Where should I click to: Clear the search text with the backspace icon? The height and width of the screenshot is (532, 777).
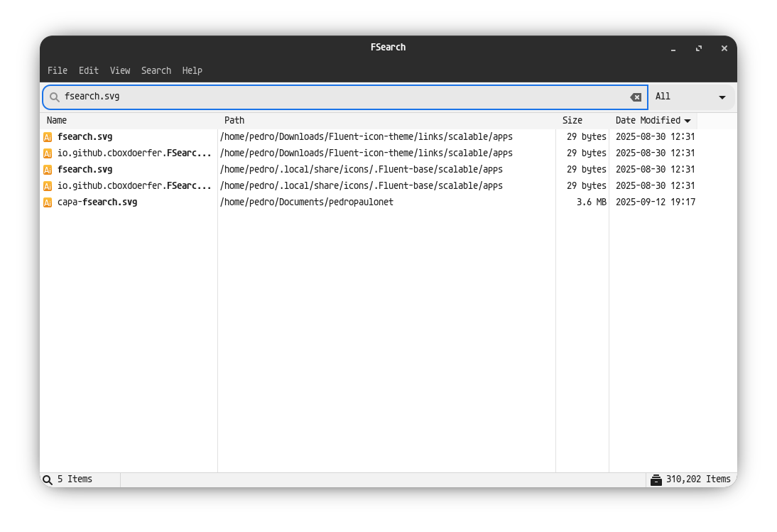point(636,97)
